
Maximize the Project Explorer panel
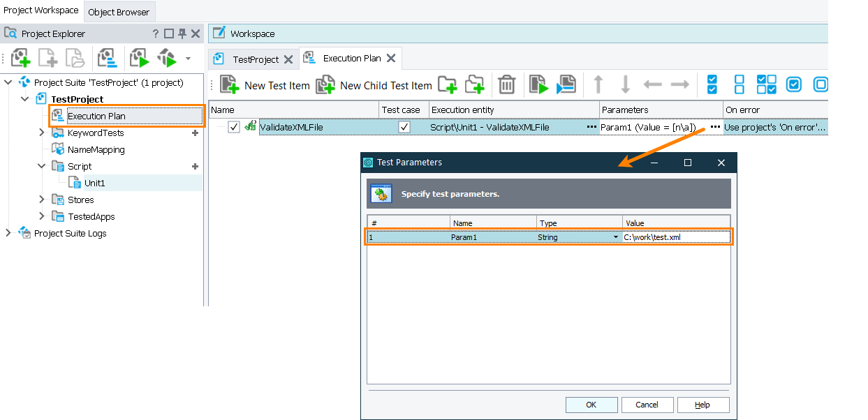169,33
